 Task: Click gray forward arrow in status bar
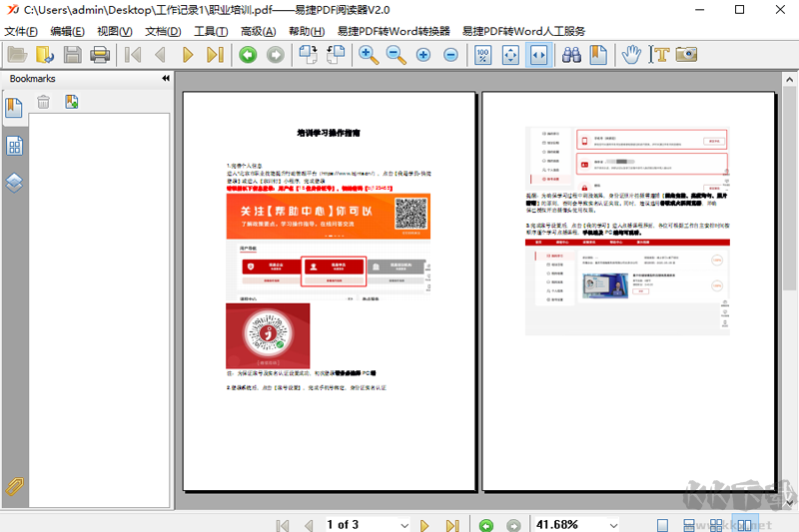pyautogui.click(x=513, y=525)
